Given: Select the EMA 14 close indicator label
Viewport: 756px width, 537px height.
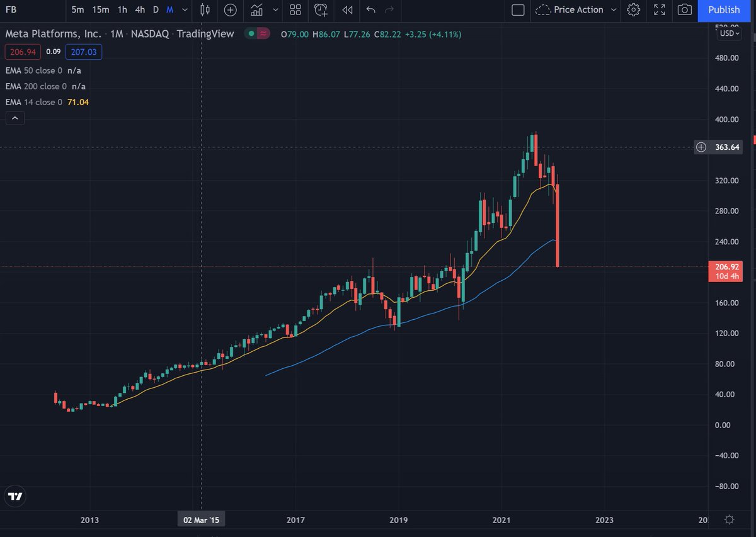Looking at the screenshot, I should coord(33,102).
